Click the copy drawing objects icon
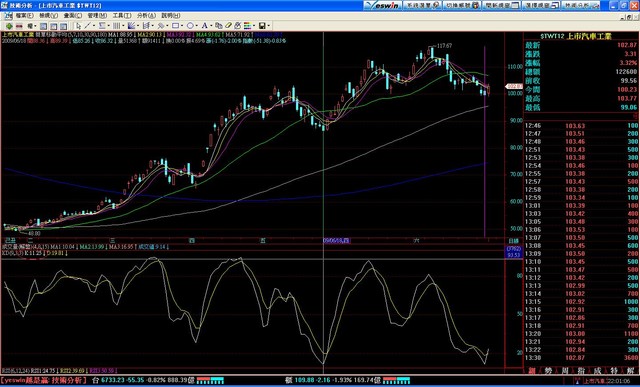 [x=219, y=26]
